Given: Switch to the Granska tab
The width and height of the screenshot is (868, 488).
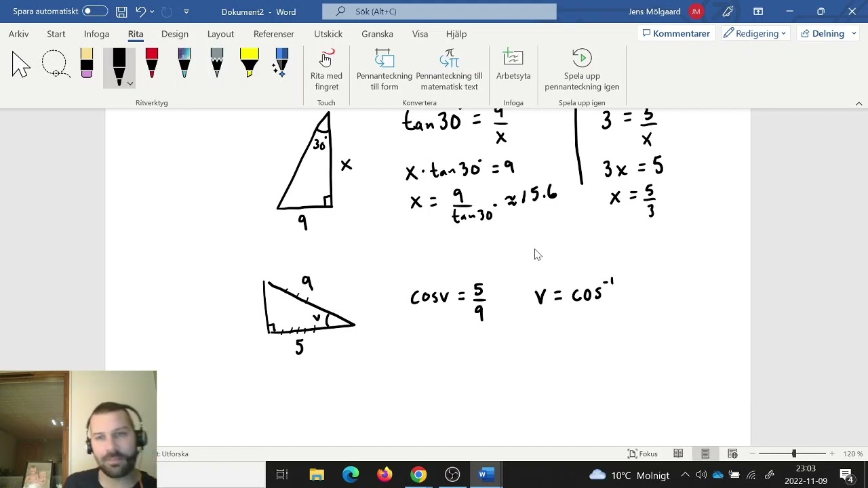Looking at the screenshot, I should coord(377,34).
